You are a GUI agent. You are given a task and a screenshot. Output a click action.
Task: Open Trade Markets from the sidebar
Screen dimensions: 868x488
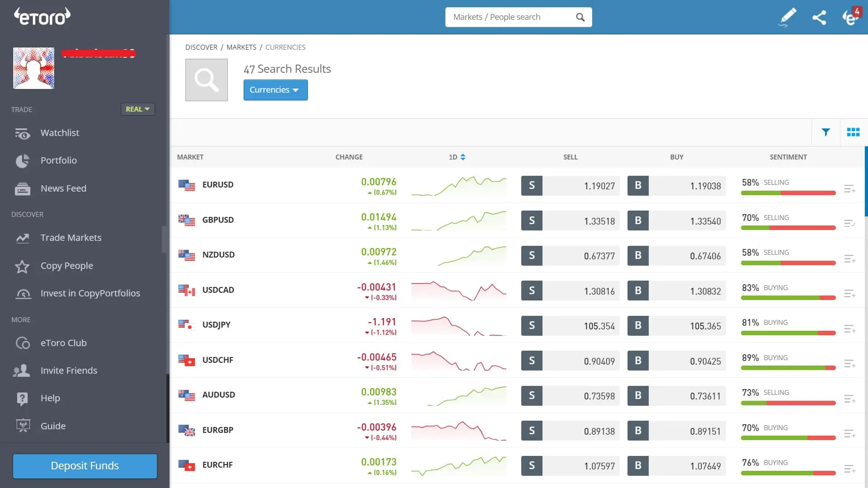(22, 238)
